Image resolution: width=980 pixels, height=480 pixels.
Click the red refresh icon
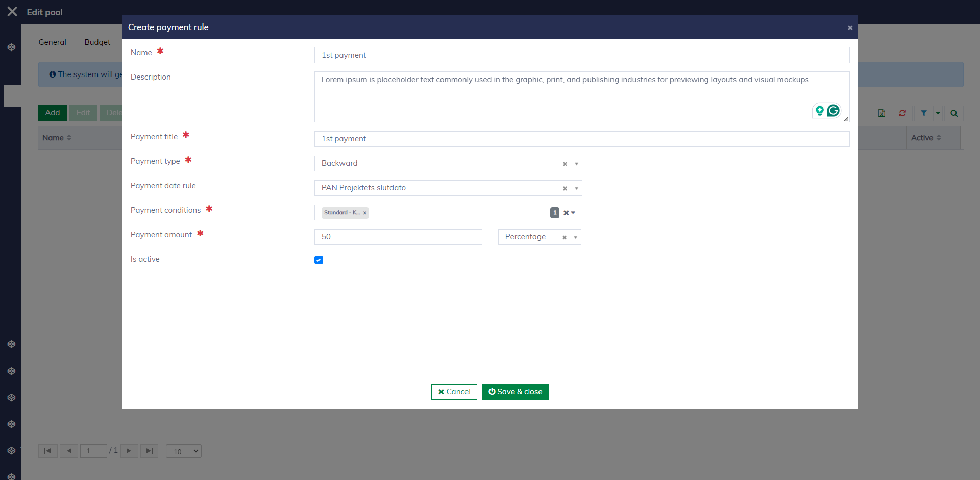click(x=902, y=113)
